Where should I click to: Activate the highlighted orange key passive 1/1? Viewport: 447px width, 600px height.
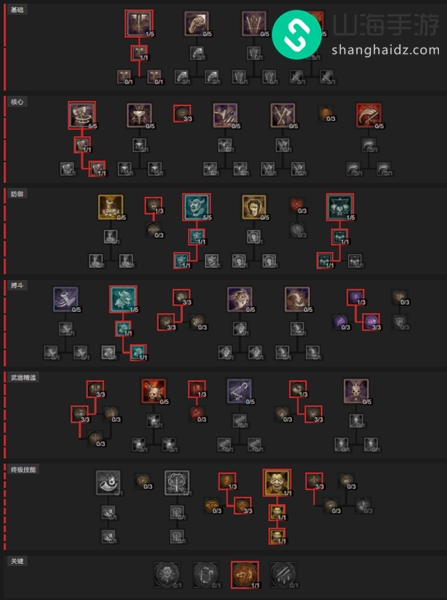click(x=245, y=575)
